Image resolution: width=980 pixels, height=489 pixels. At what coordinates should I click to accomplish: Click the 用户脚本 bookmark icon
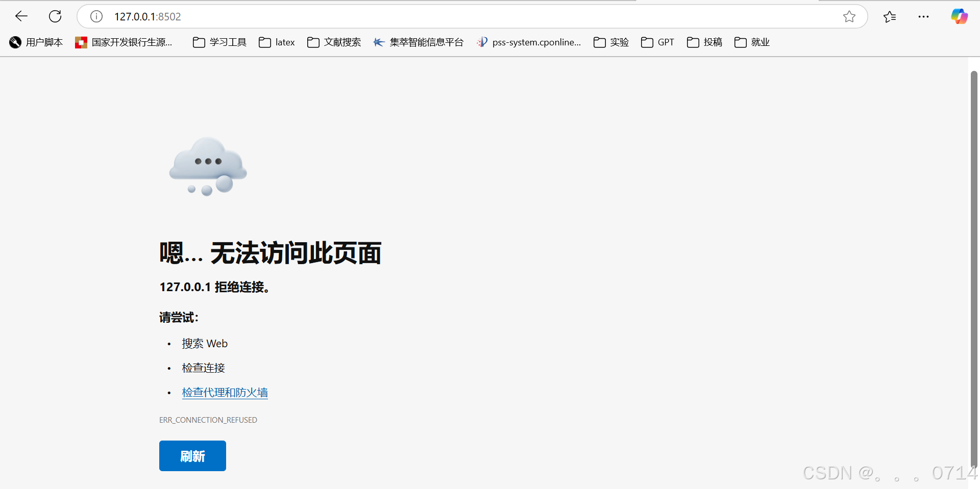click(x=15, y=42)
